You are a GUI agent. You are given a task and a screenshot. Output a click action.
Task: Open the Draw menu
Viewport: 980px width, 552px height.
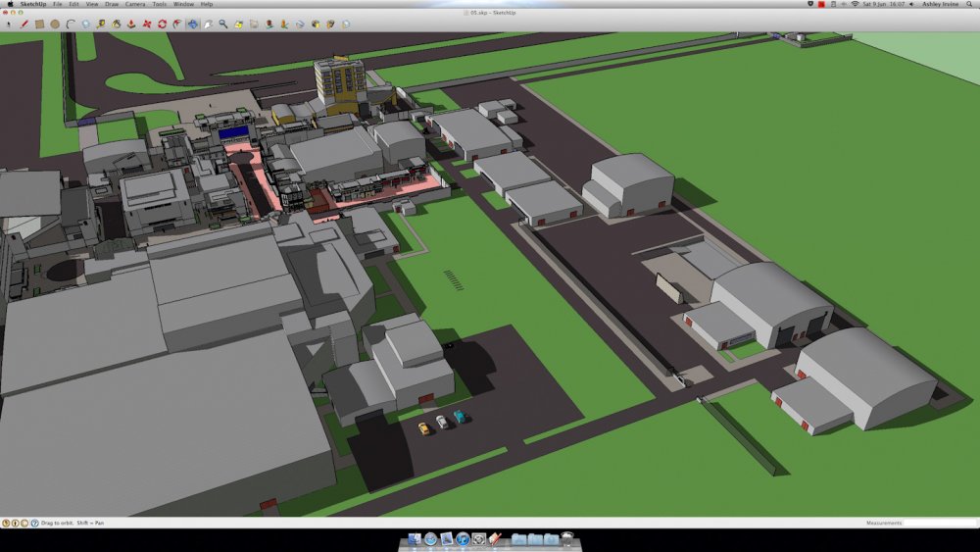tap(112, 4)
